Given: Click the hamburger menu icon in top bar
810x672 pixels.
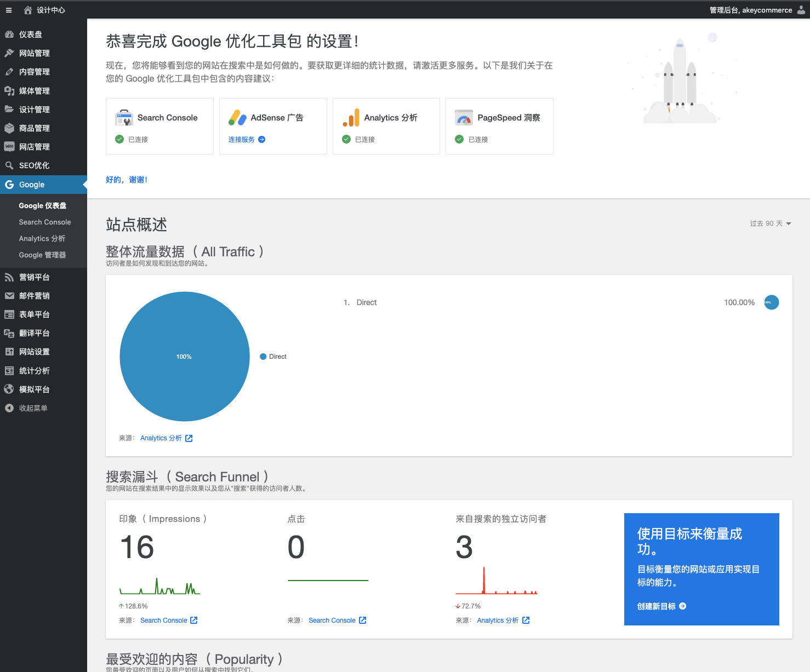Looking at the screenshot, I should pos(9,10).
